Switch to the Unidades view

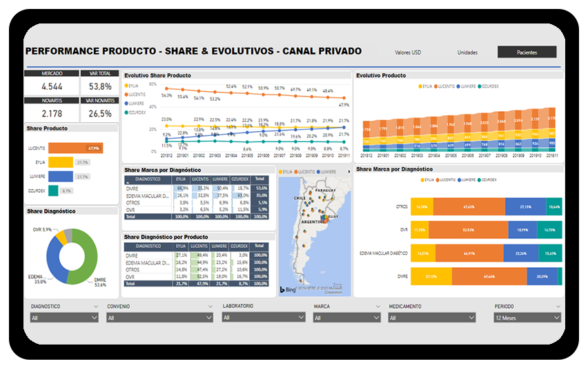468,52
